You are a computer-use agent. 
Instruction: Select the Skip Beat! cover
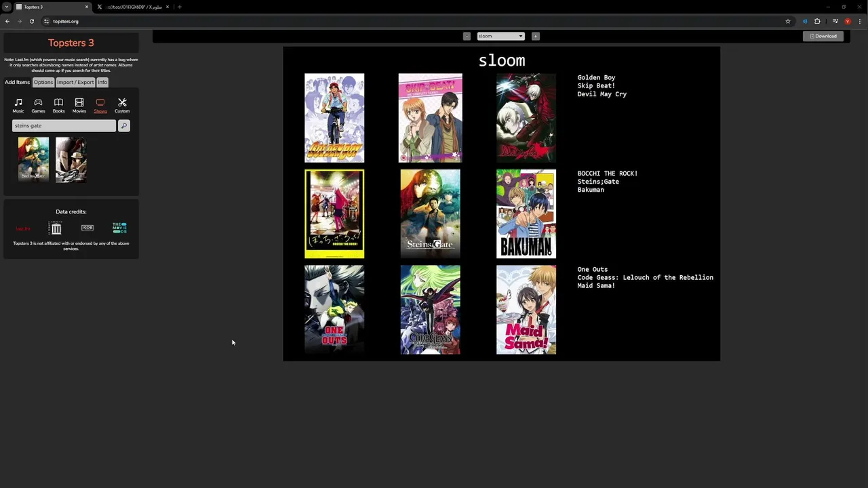point(430,118)
